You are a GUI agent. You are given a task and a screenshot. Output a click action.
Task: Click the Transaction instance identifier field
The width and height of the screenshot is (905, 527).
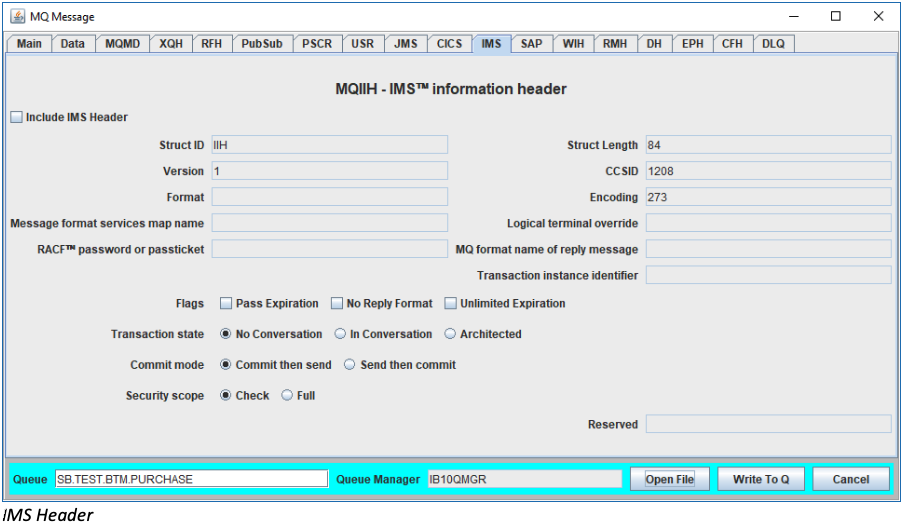[x=768, y=275]
